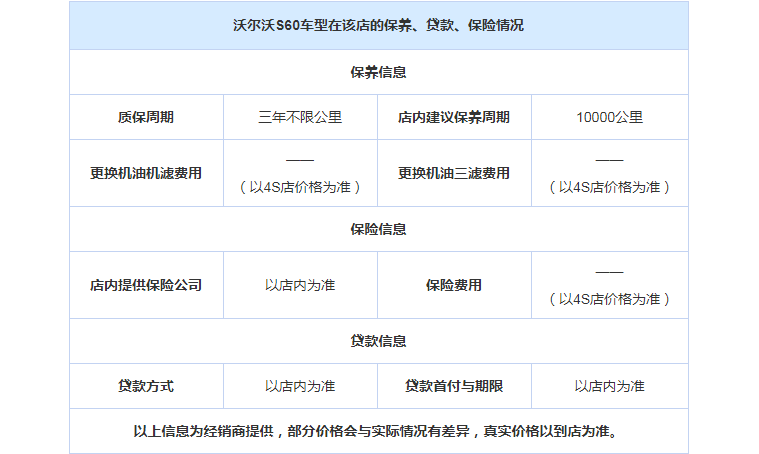Click the 贷款方式 label cell
This screenshot has width=759, height=454.
tap(146, 386)
